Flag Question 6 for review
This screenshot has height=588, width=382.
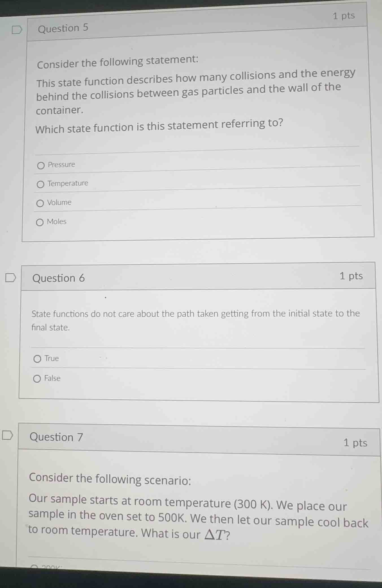10,278
